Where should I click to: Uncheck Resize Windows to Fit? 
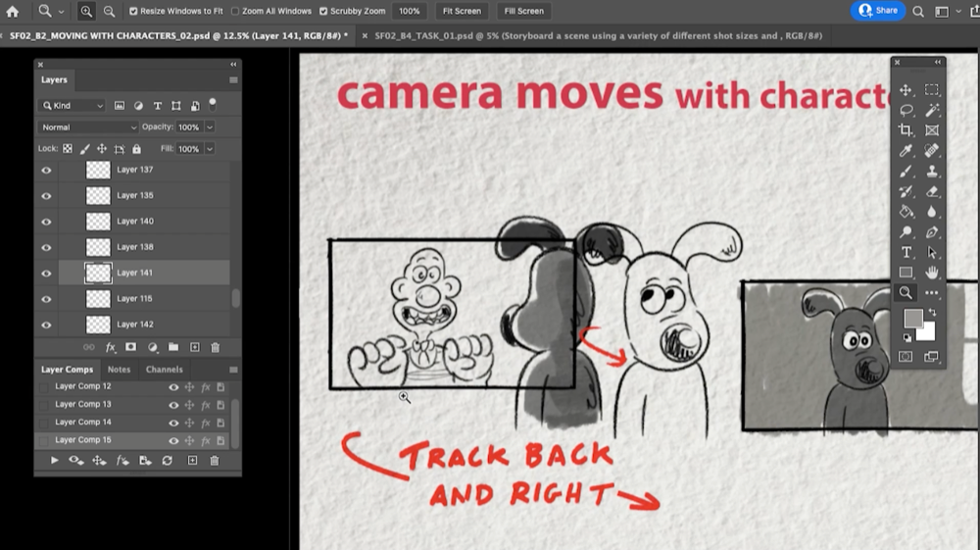pos(134,11)
